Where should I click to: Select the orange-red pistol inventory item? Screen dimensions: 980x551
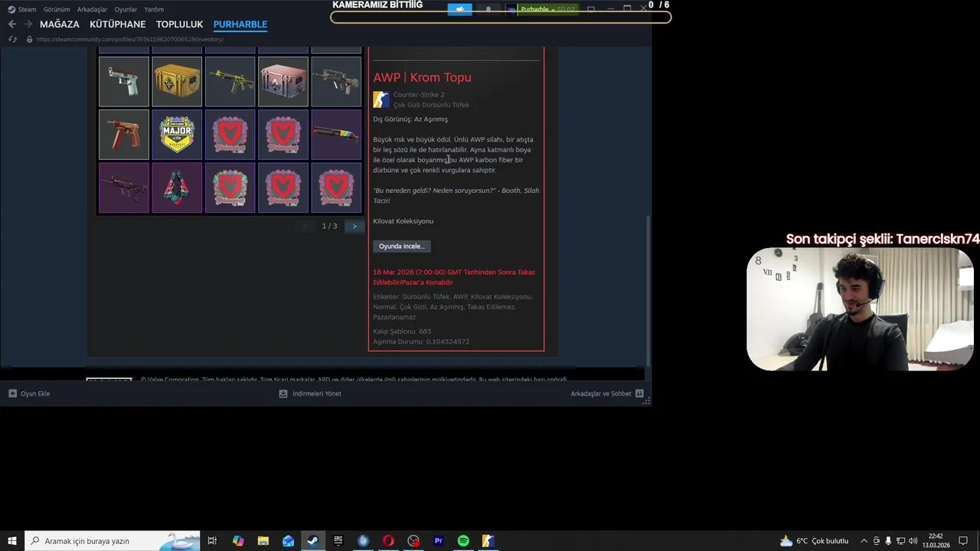(124, 135)
